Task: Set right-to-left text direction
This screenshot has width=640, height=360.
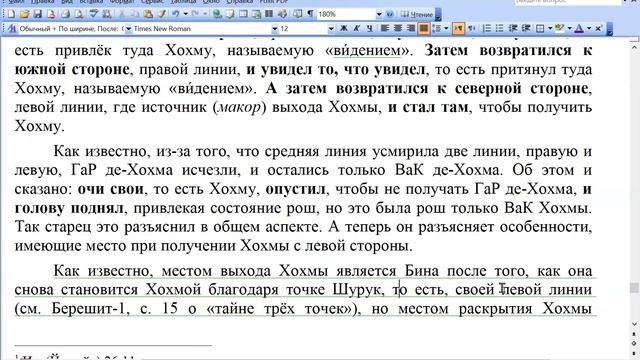Action: pos(471,28)
